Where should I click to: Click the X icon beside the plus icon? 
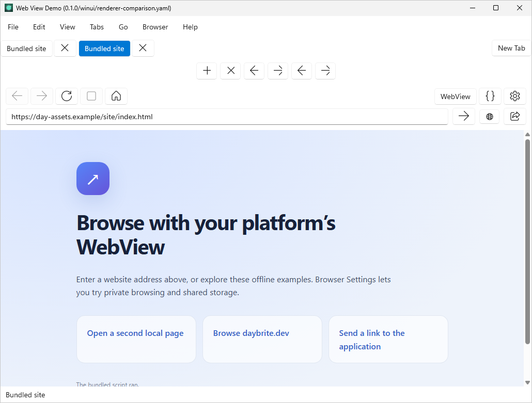[230, 71]
